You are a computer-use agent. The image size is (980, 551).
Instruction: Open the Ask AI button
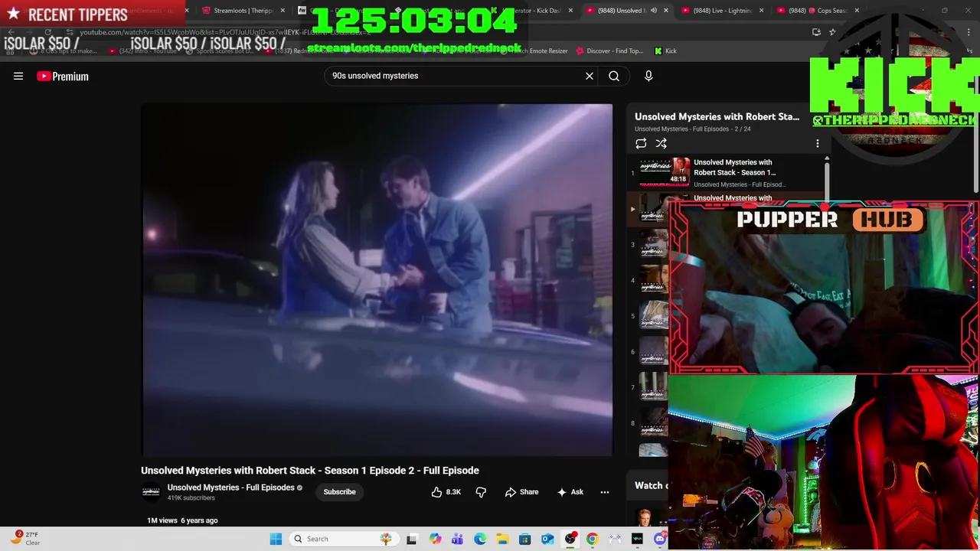tap(570, 492)
